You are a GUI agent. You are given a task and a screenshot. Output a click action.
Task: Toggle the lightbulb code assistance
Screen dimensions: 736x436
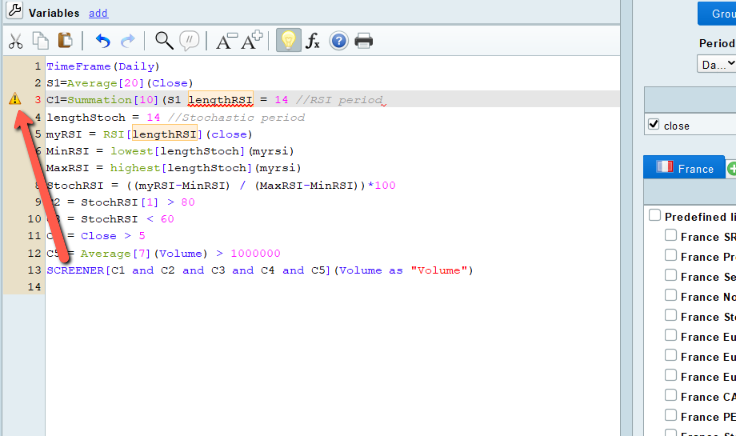tap(288, 40)
